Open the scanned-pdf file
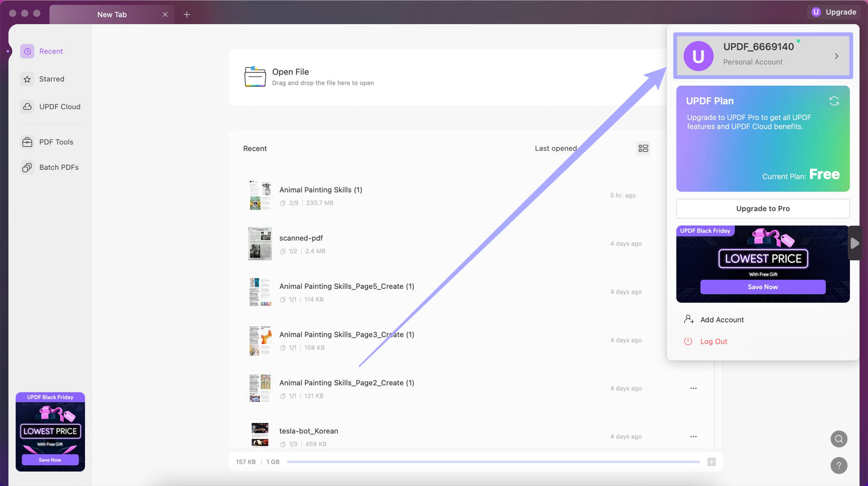This screenshot has height=486, width=868. (301, 238)
